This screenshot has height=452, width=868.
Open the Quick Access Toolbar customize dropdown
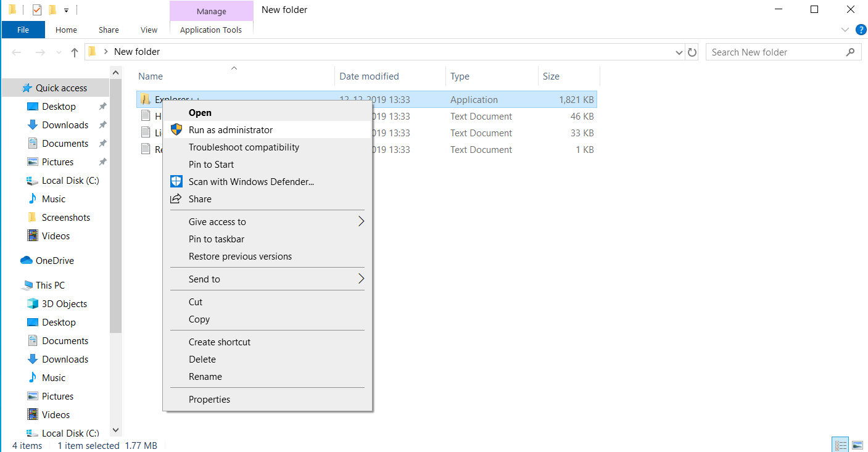(x=66, y=10)
